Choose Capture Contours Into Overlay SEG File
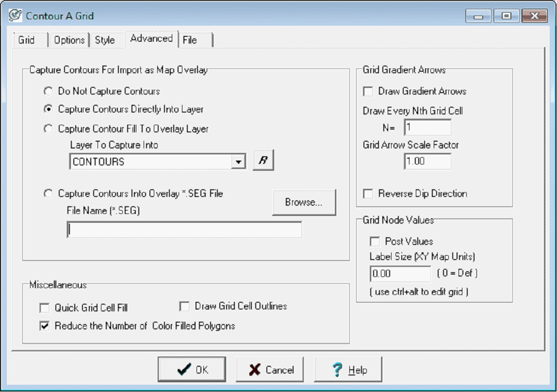 click(x=48, y=194)
